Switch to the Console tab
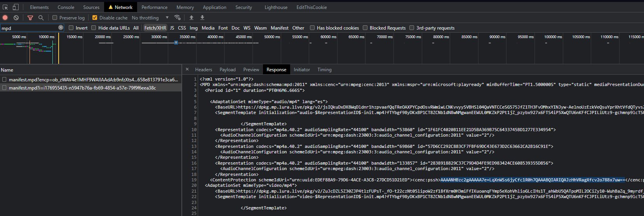Viewport: 644px width, 216px height. 66,7
